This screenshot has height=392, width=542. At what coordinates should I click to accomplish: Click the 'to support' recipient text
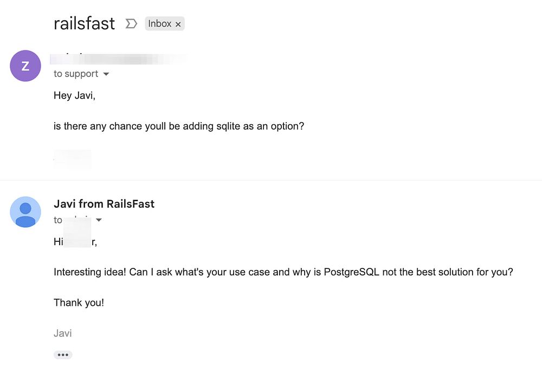click(76, 74)
